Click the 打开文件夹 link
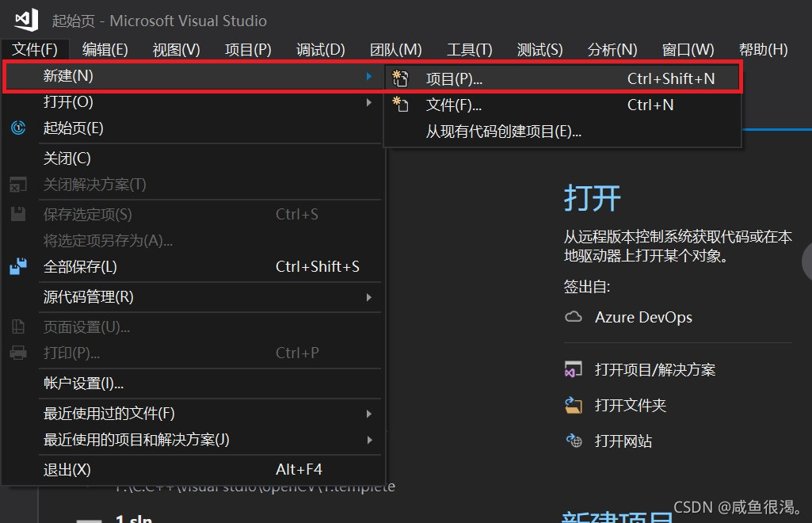This screenshot has height=523, width=812. tap(631, 405)
